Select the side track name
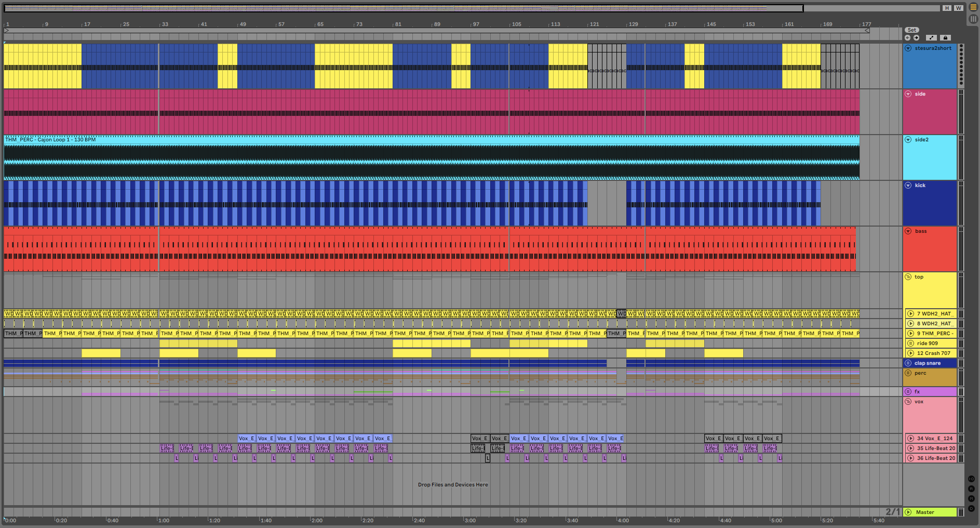The height and width of the screenshot is (528, 980). click(x=920, y=94)
